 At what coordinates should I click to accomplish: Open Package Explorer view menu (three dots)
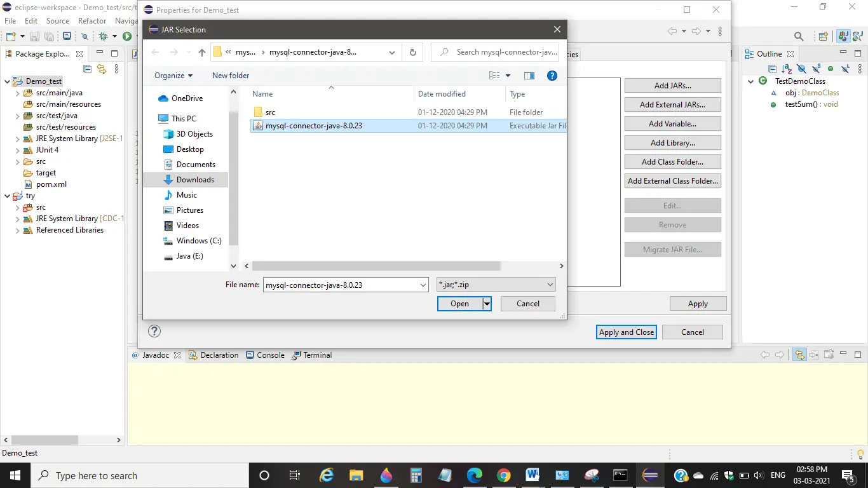116,69
